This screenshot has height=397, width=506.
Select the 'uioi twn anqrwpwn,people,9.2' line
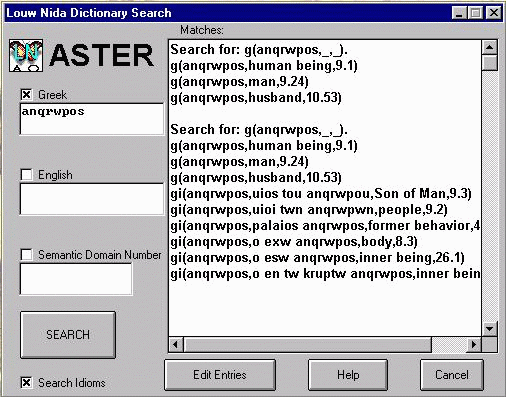click(309, 210)
